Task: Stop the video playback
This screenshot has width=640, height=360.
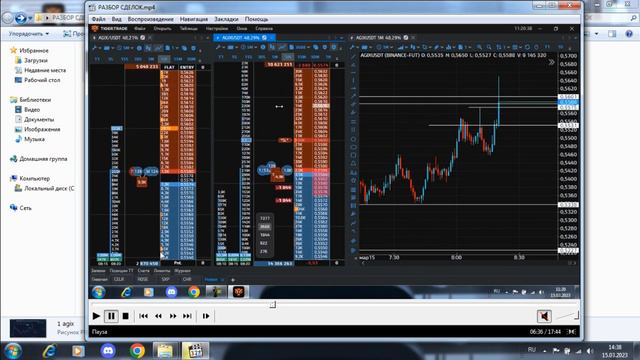Action: click(125, 316)
